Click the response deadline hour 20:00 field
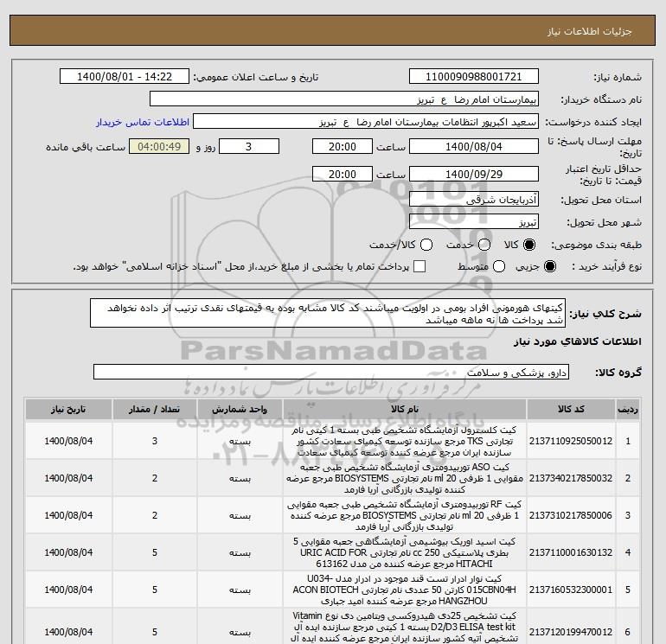666x644 pixels. coord(343,147)
